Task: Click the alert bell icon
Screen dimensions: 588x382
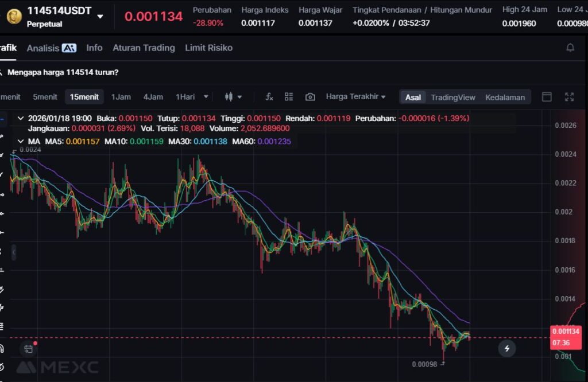Action: point(570,48)
